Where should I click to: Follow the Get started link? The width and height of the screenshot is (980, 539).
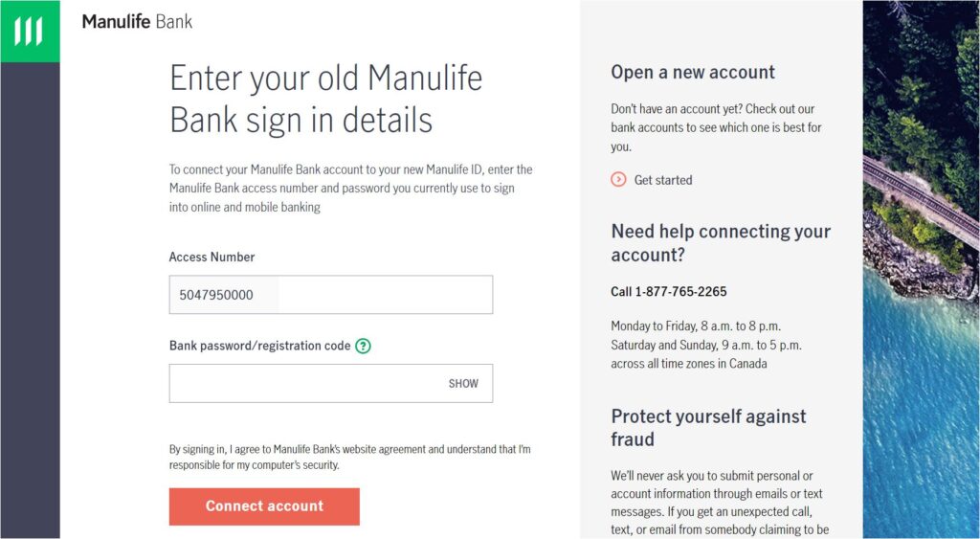pyautogui.click(x=662, y=180)
